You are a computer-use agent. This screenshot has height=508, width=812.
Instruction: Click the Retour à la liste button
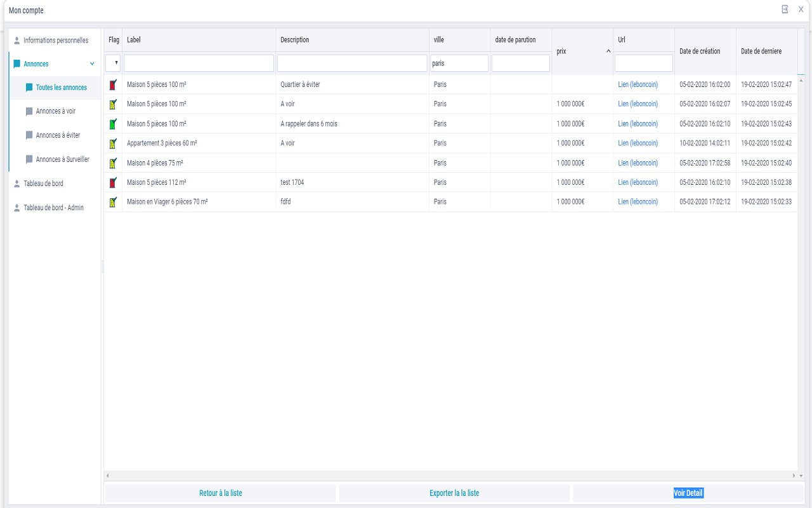pos(220,493)
